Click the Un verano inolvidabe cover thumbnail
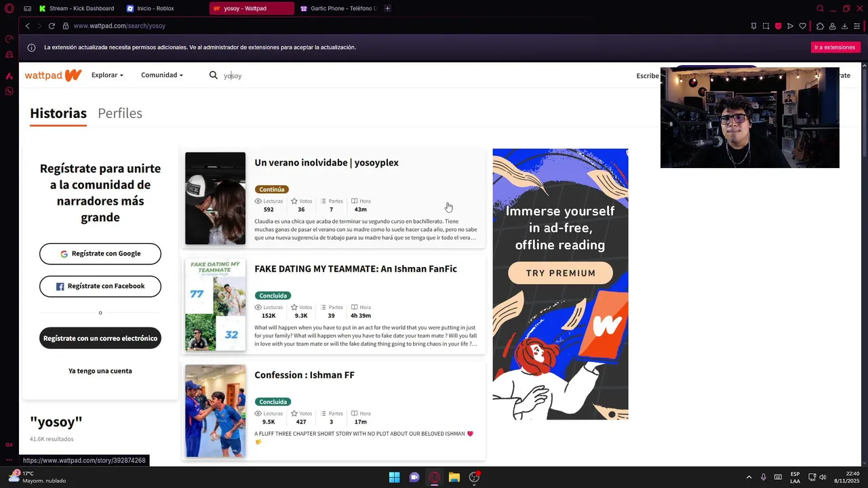The image size is (868, 488). coord(215,198)
